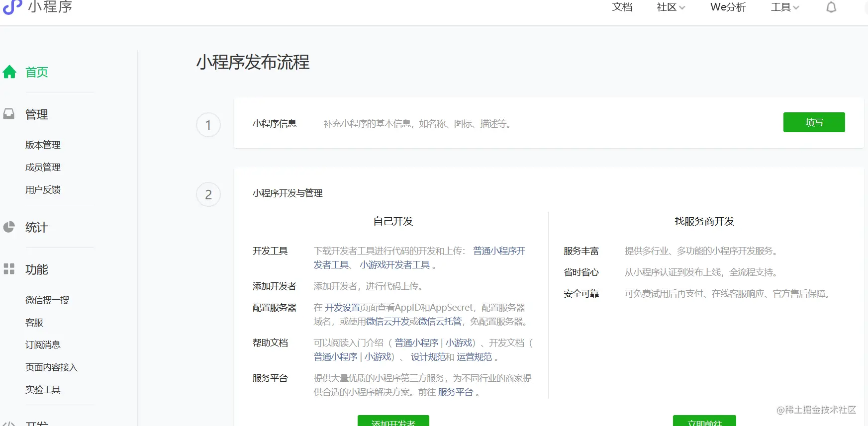Select 功能 section in sidebar
The image size is (868, 426).
coord(37,269)
